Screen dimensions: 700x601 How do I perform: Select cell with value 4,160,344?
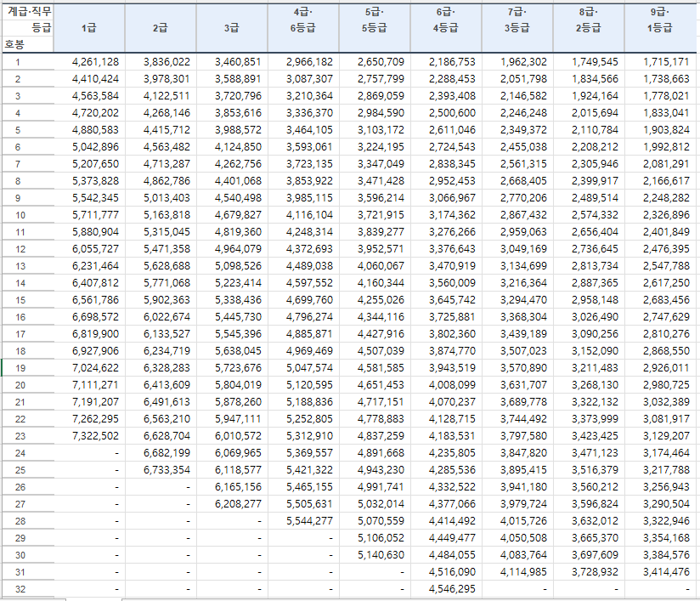tap(375, 282)
